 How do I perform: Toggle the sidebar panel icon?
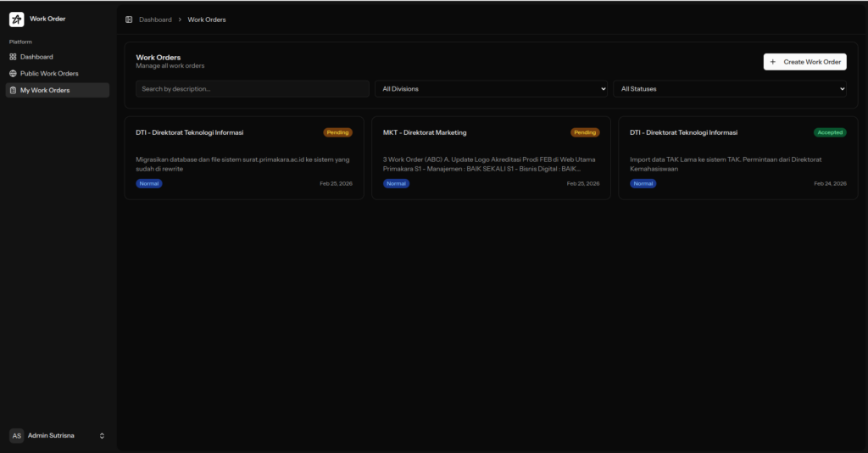[129, 20]
